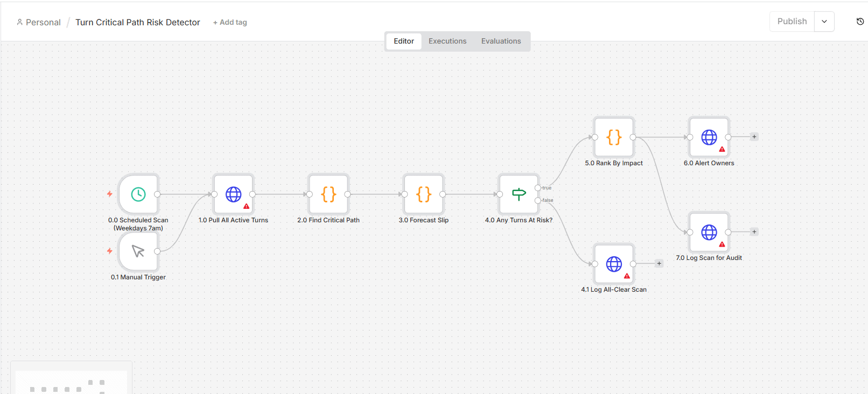
Task: Open the Find Critical Path code node
Action: tap(328, 194)
